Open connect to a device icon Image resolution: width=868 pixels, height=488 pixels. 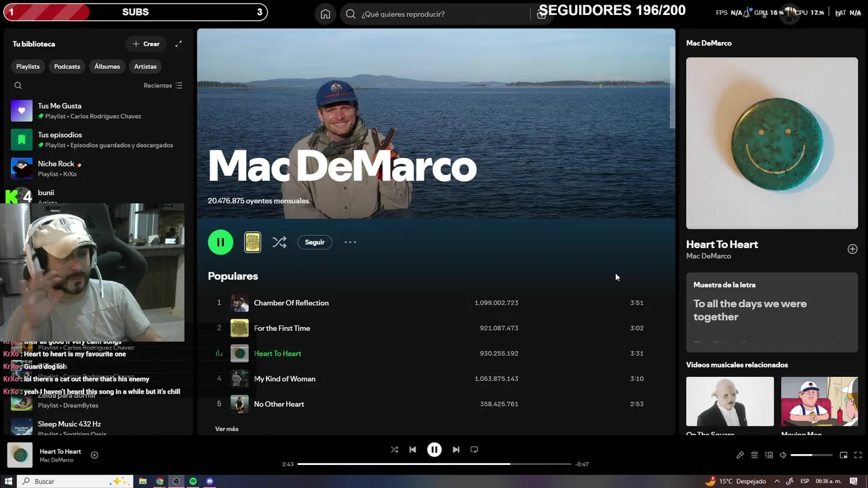point(769,455)
